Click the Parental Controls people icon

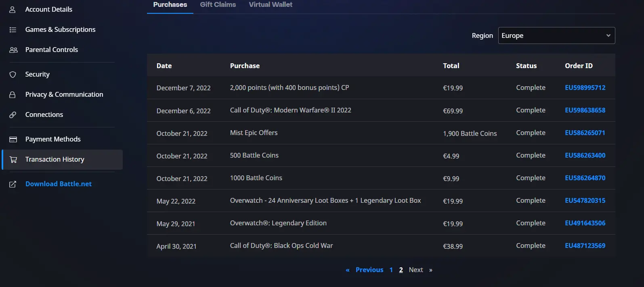13,50
